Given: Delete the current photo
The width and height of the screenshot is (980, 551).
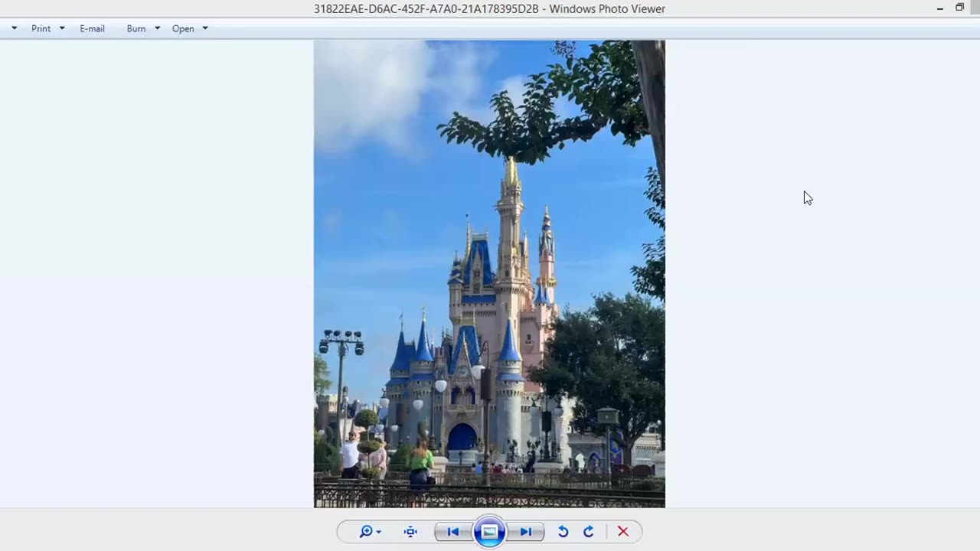Looking at the screenshot, I should click(x=623, y=532).
